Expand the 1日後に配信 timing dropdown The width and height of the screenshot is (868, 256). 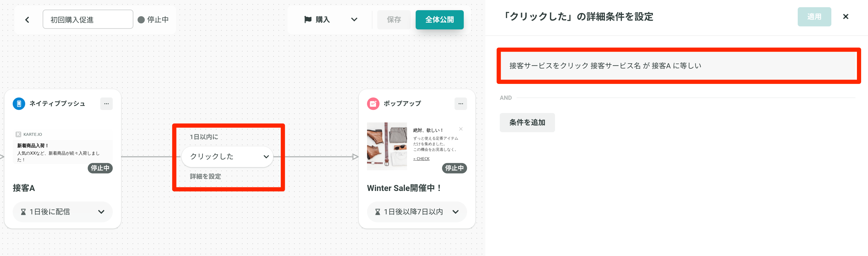[x=63, y=212]
